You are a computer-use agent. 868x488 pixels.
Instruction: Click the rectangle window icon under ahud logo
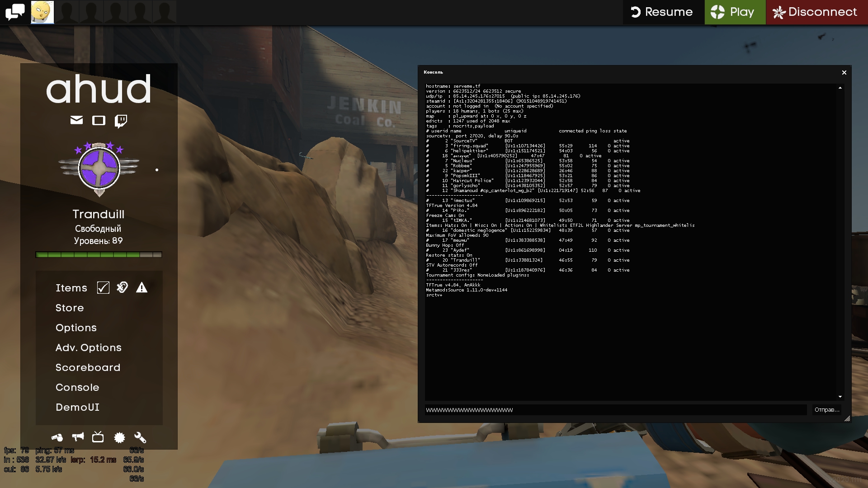[x=99, y=120]
